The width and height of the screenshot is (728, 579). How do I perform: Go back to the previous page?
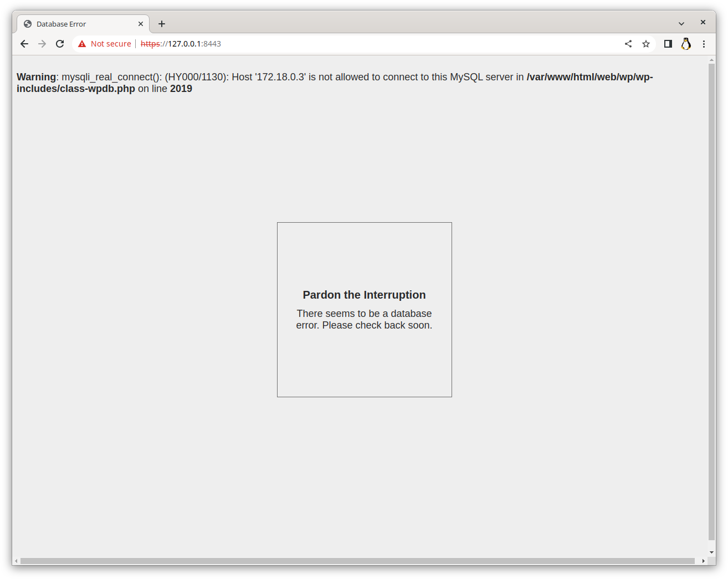(x=24, y=44)
